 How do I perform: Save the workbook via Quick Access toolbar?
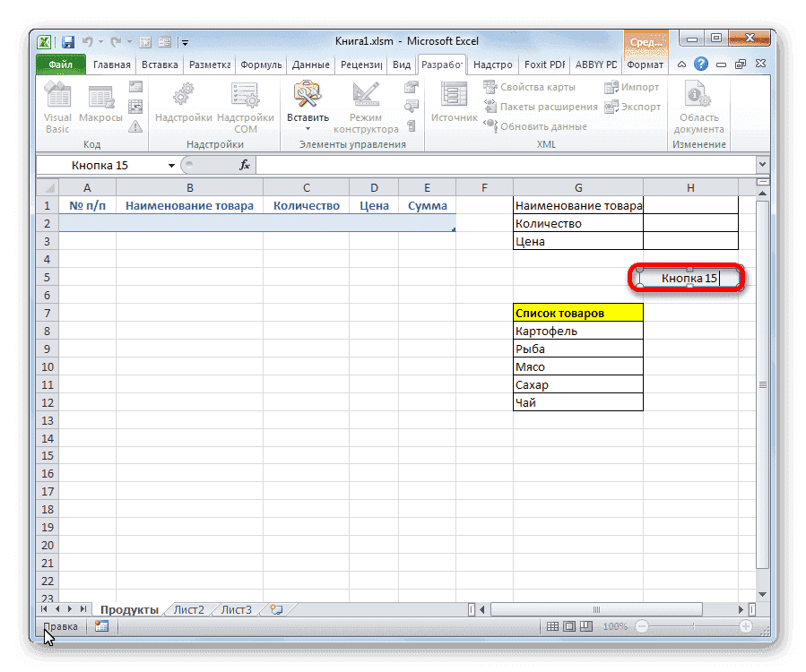click(x=67, y=41)
